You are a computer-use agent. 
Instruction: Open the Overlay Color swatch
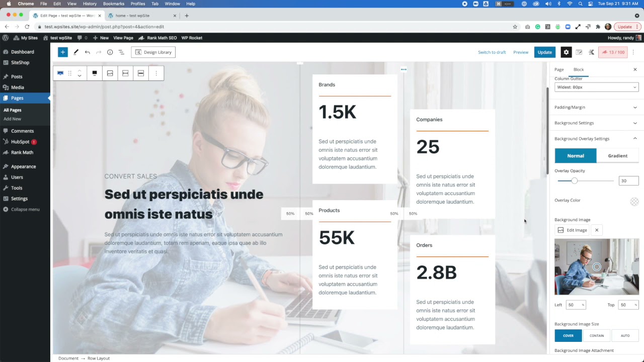(x=634, y=202)
